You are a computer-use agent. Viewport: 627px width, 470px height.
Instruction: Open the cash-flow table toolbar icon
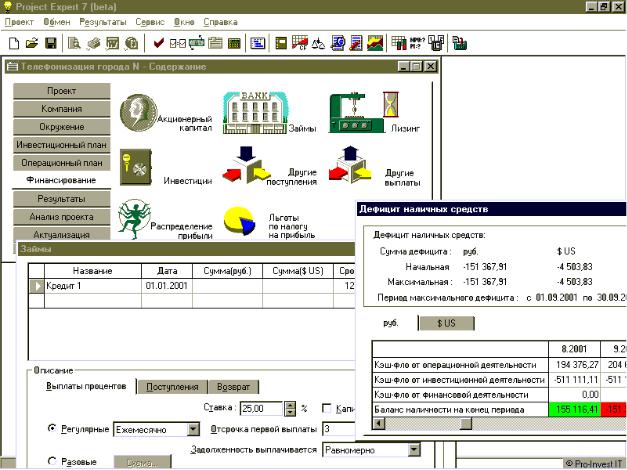300,43
